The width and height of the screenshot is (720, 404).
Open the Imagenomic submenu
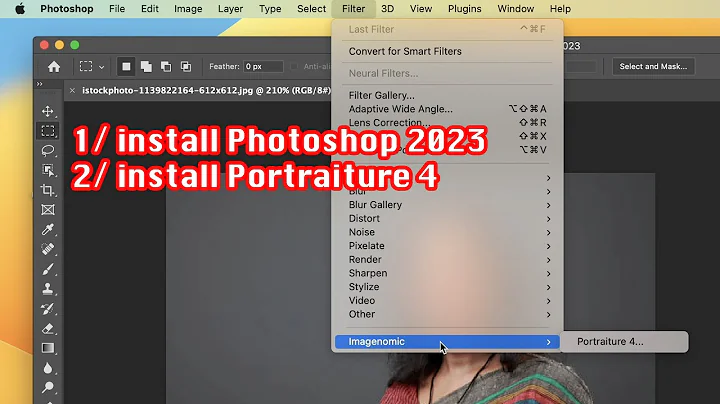click(447, 342)
